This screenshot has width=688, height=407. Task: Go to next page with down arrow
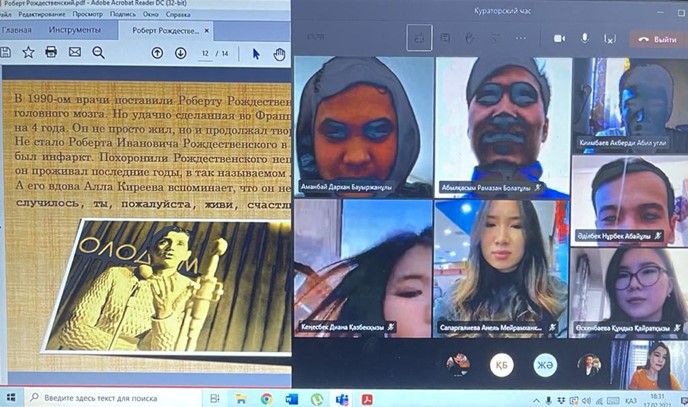(x=180, y=53)
